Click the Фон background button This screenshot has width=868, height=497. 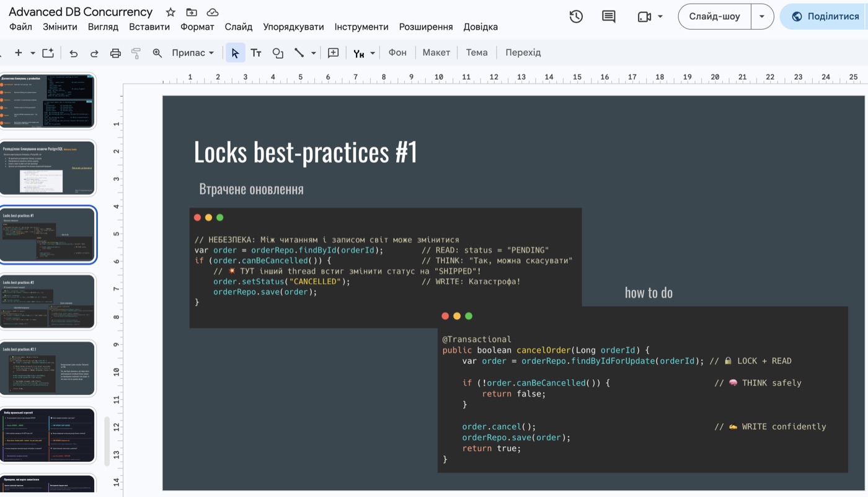[397, 53]
